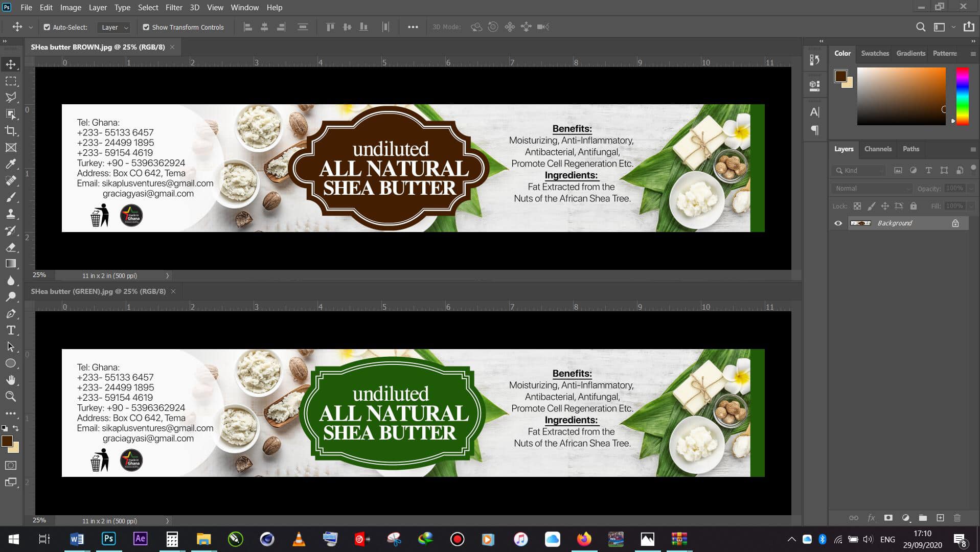Image resolution: width=980 pixels, height=552 pixels.
Task: Open the Fill dropdown arrow
Action: pyautogui.click(x=971, y=206)
